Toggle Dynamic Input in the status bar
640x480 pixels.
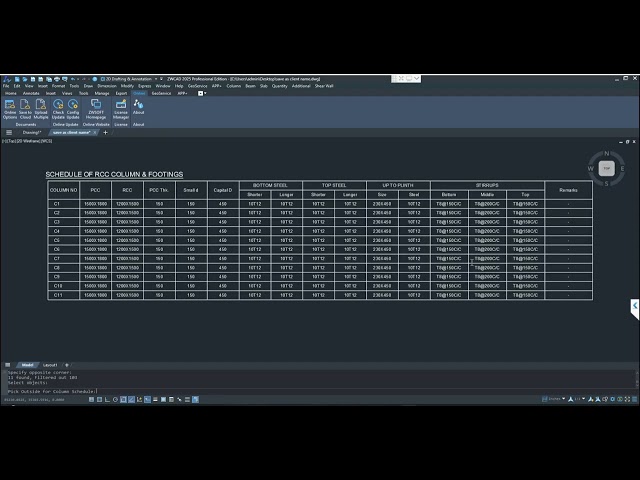tap(147, 399)
